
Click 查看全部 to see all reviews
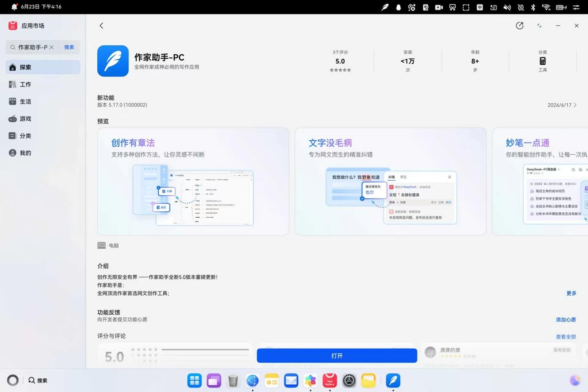point(566,337)
